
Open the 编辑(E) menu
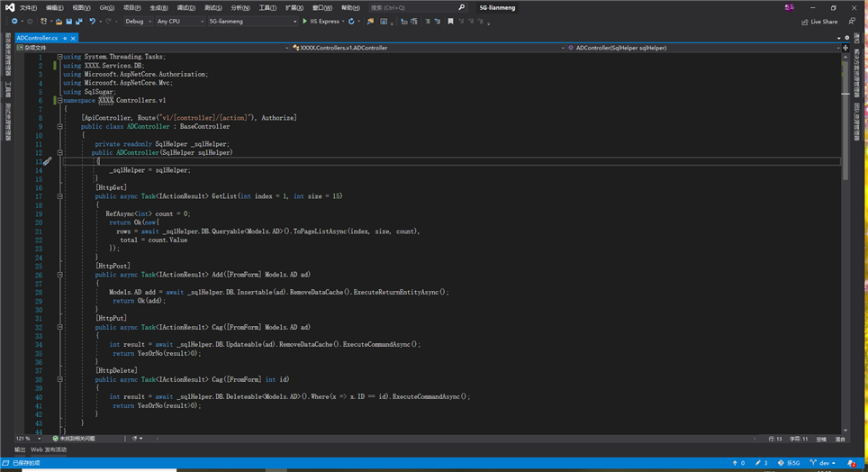54,8
